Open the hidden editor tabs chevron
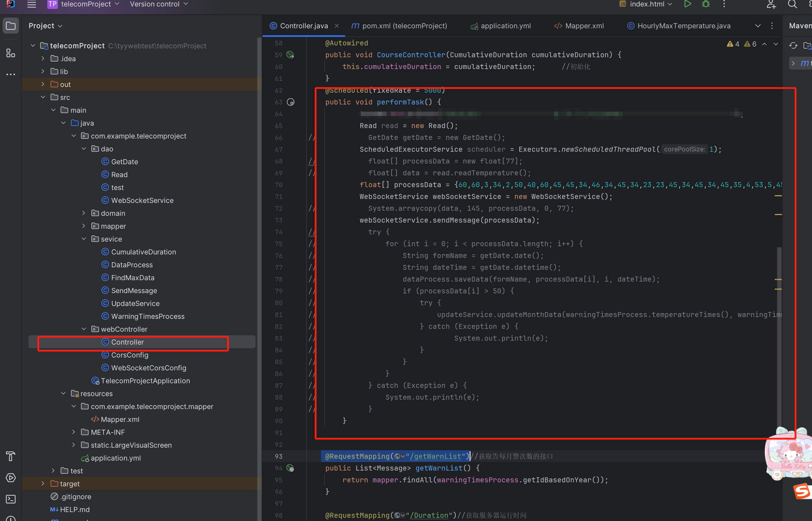The width and height of the screenshot is (812, 521). tap(758, 25)
